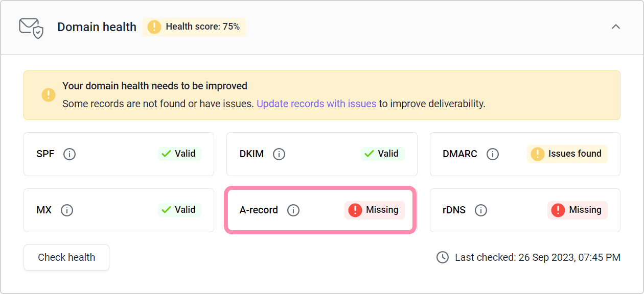Click the clock icon beside Last checked
644x294 pixels.
[443, 257]
